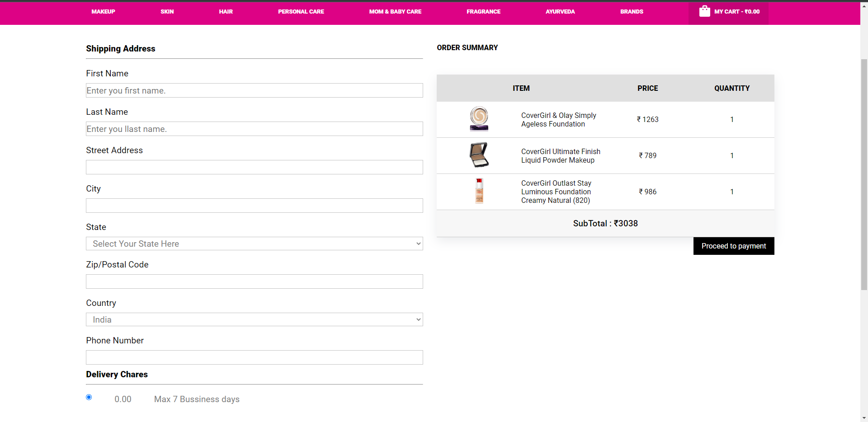The height and width of the screenshot is (422, 868).
Task: Click inside the Phone Number field
Action: point(254,357)
